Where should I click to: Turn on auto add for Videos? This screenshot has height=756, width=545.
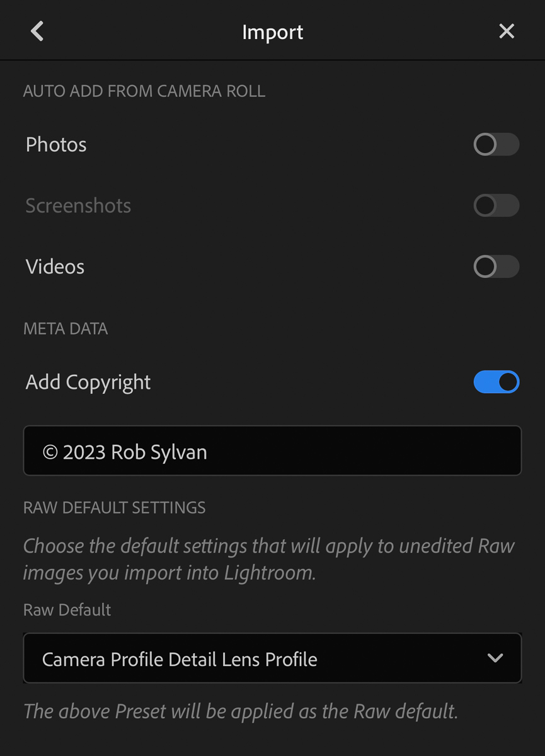(x=496, y=266)
